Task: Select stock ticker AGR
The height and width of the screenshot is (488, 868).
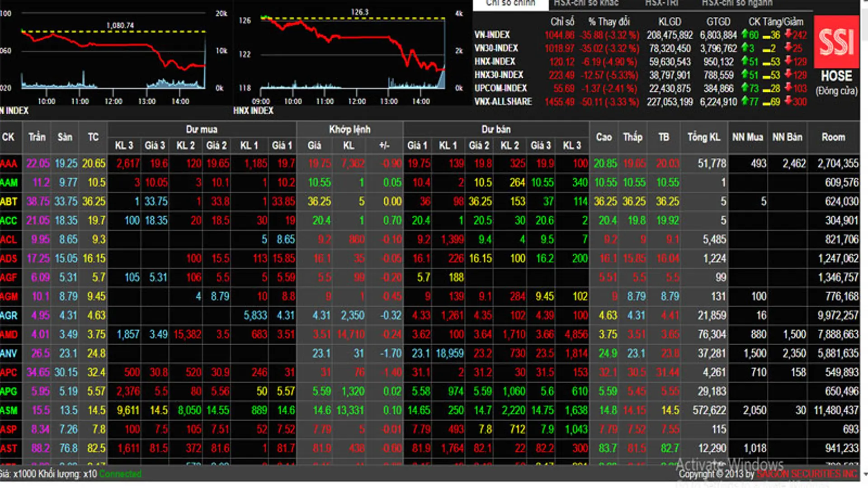Action: click(x=9, y=315)
